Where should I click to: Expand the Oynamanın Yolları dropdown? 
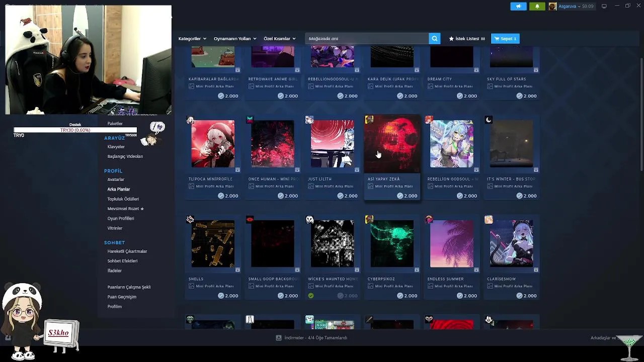point(235,39)
